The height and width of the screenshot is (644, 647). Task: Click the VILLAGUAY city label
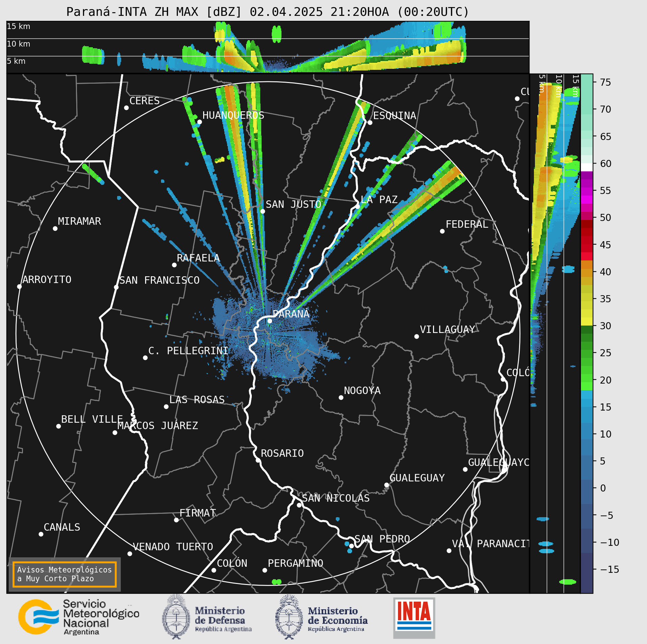click(448, 330)
